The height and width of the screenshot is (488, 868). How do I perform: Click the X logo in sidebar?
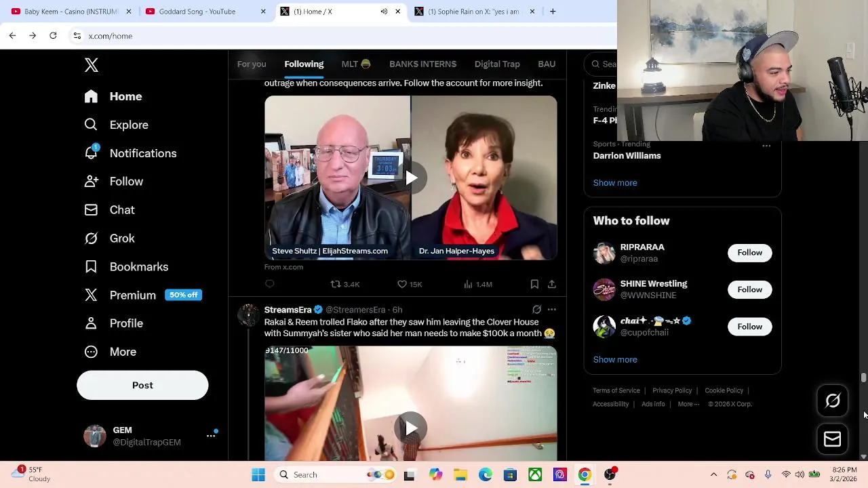pyautogui.click(x=92, y=65)
